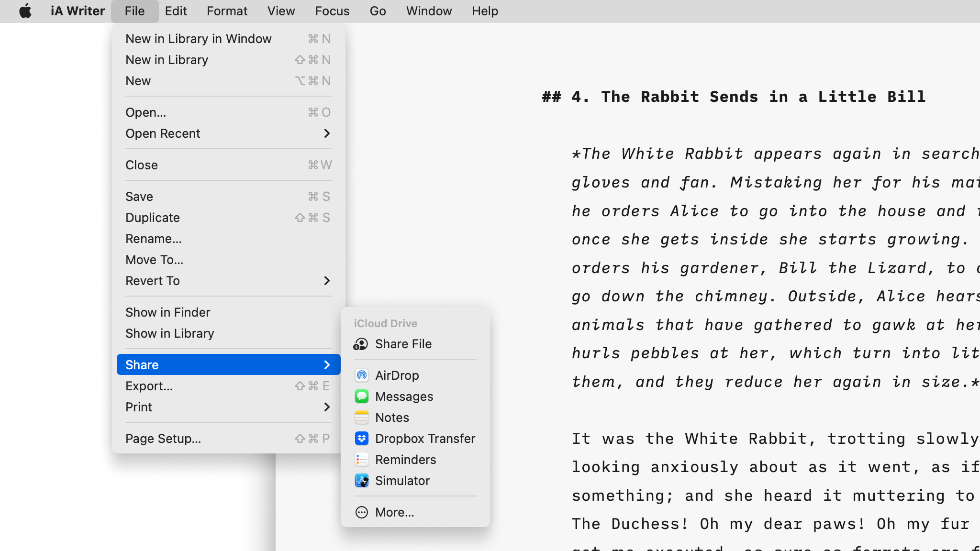Viewport: 980px width, 551px height.
Task: Choose Export… from File menu
Action: (x=149, y=386)
